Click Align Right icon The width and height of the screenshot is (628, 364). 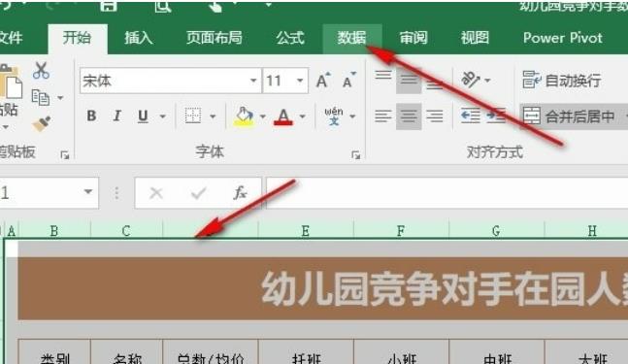(435, 116)
